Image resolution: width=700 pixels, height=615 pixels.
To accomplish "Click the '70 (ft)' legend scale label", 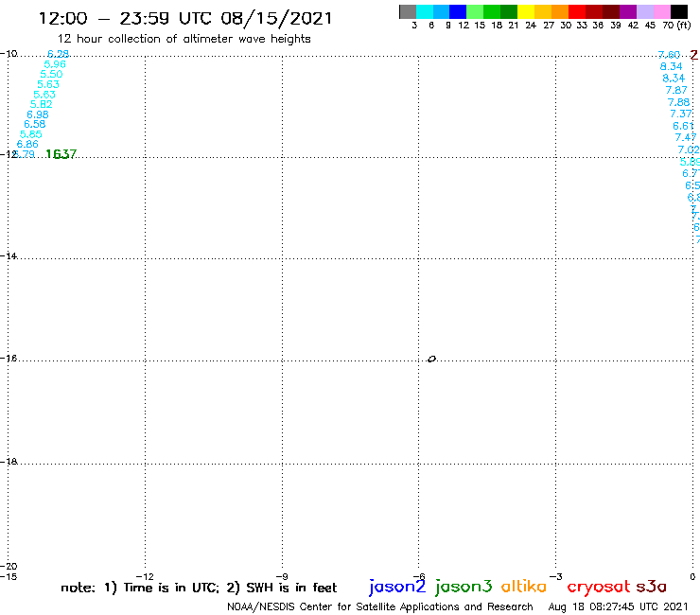I will point(676,26).
